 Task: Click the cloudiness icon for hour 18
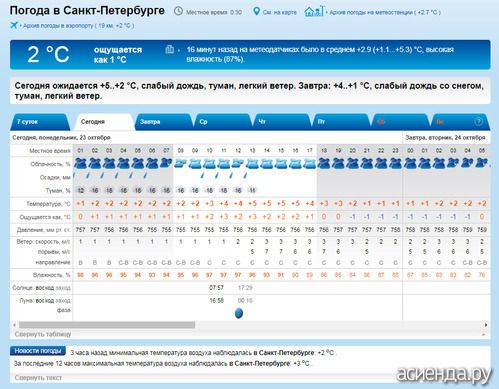pyautogui.click(x=324, y=163)
